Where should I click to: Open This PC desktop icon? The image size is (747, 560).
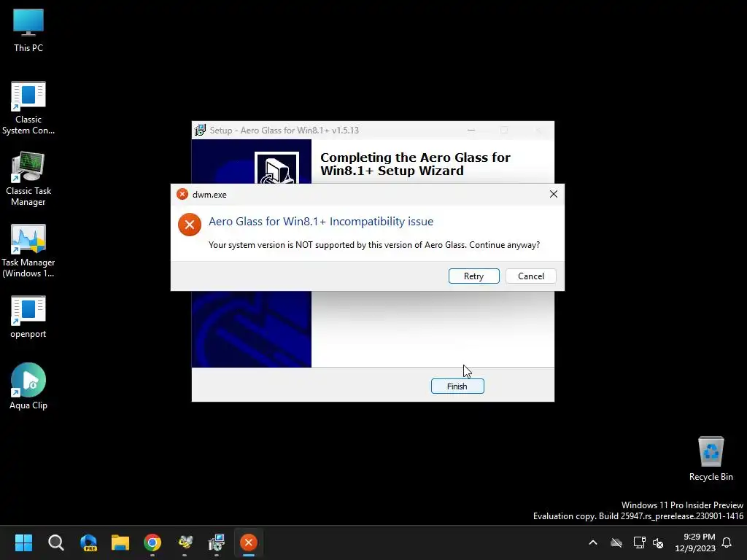click(28, 30)
